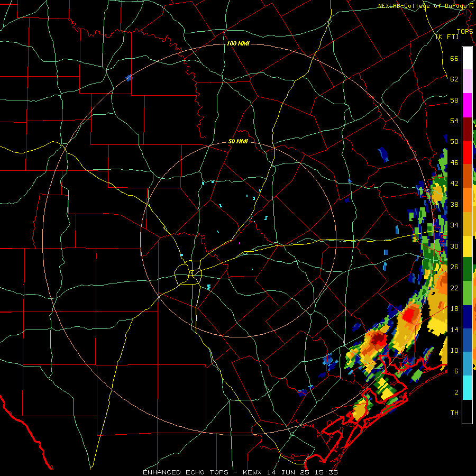Click the '6' legend value
The image size is (476, 476).
[456, 371]
